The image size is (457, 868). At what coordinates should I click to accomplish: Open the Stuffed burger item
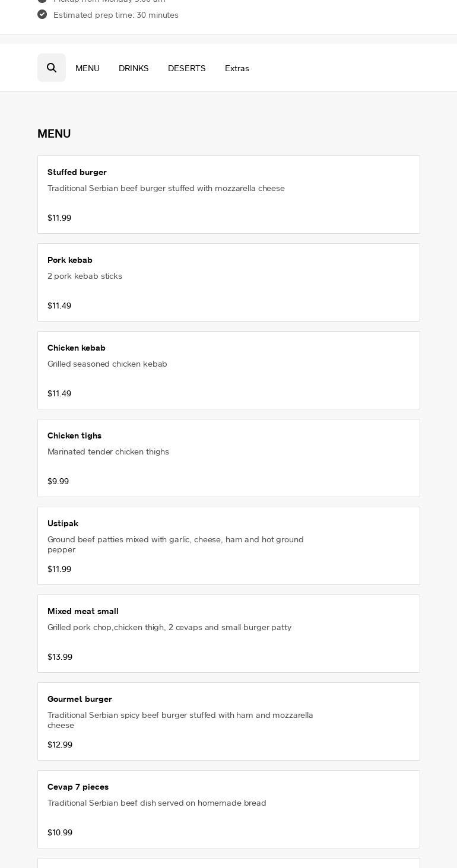click(228, 195)
